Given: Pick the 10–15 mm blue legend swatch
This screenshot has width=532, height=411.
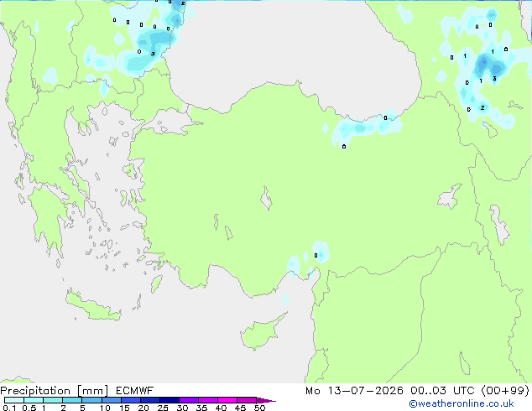Looking at the screenshot, I should (112, 400).
